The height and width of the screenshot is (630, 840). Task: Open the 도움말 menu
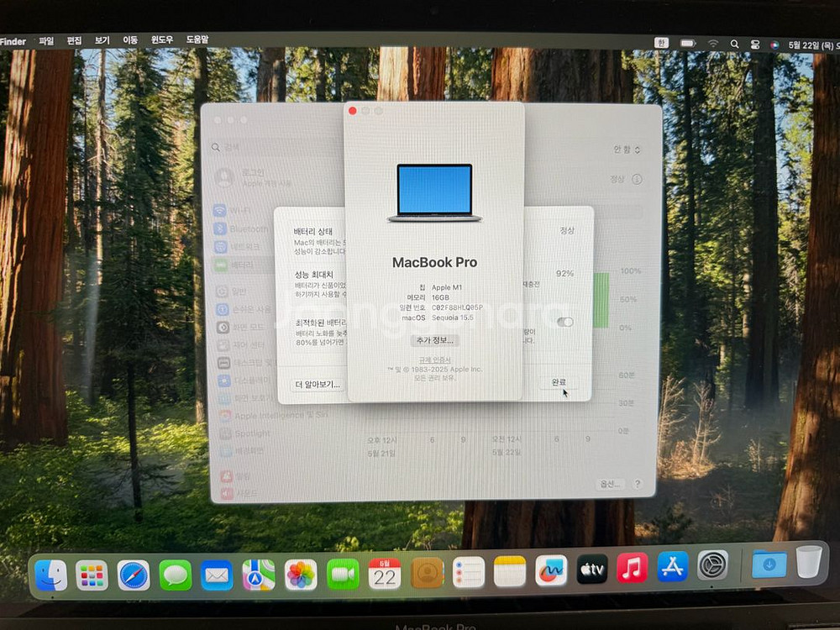(x=197, y=39)
